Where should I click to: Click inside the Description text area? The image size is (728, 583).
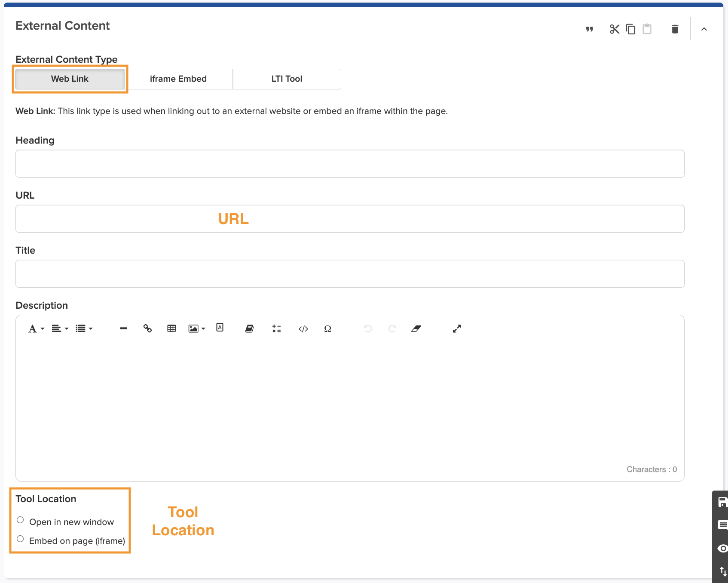350,400
